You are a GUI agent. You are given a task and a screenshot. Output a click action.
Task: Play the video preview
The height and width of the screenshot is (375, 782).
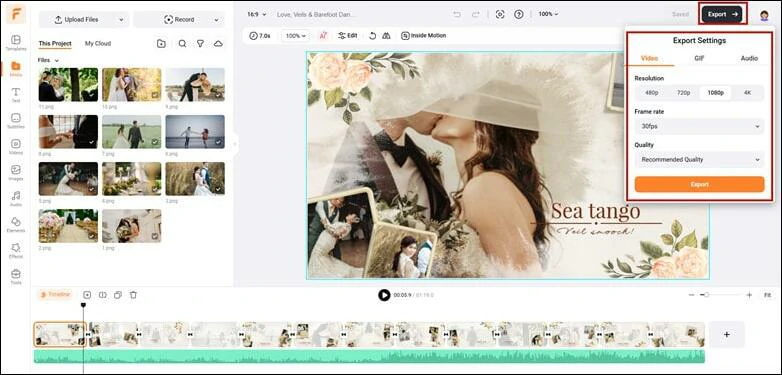(384, 295)
